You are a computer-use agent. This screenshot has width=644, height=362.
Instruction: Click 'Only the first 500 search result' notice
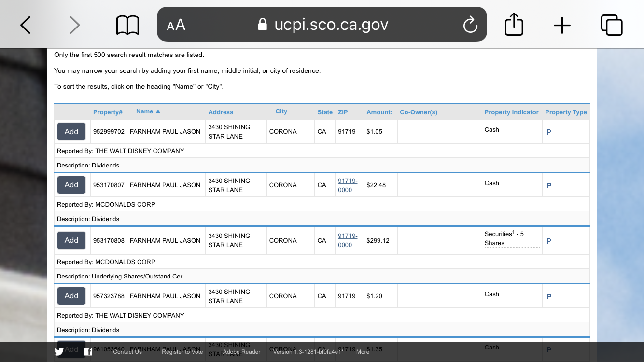click(129, 55)
